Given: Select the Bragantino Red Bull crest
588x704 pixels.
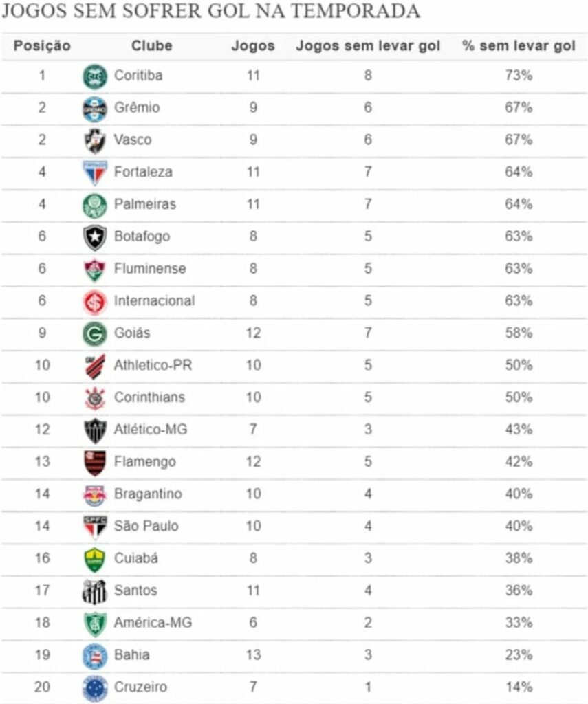Looking at the screenshot, I should (x=95, y=495).
